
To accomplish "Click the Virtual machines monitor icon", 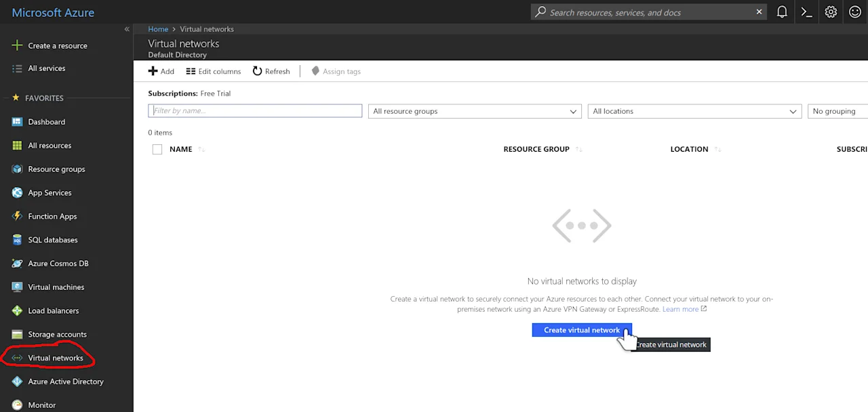I will [x=17, y=287].
